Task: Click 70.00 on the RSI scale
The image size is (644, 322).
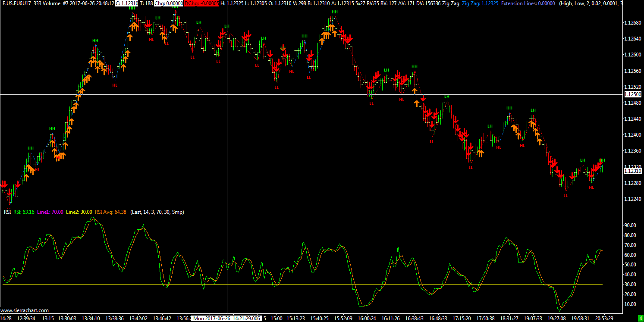Action: point(630,245)
